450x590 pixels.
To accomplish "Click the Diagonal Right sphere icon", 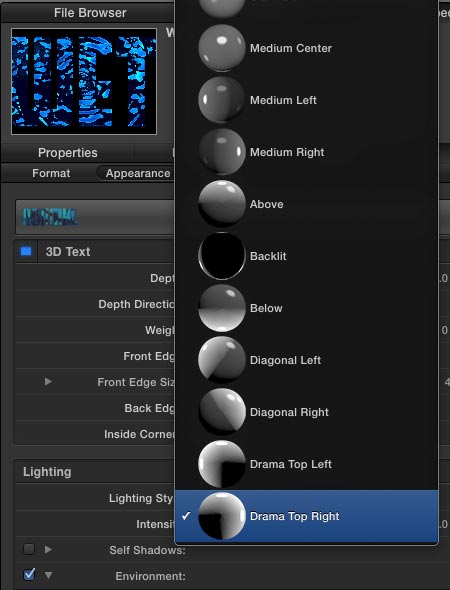I will coord(222,412).
